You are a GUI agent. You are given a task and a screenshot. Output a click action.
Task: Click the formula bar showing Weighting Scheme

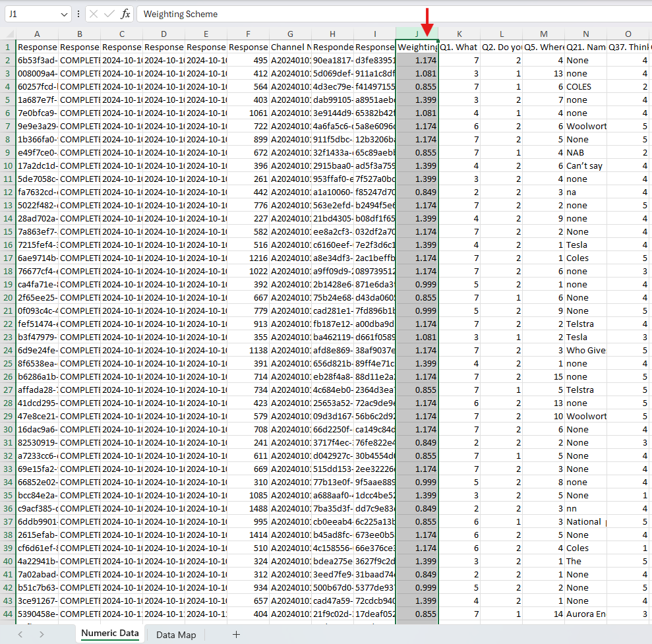394,14
